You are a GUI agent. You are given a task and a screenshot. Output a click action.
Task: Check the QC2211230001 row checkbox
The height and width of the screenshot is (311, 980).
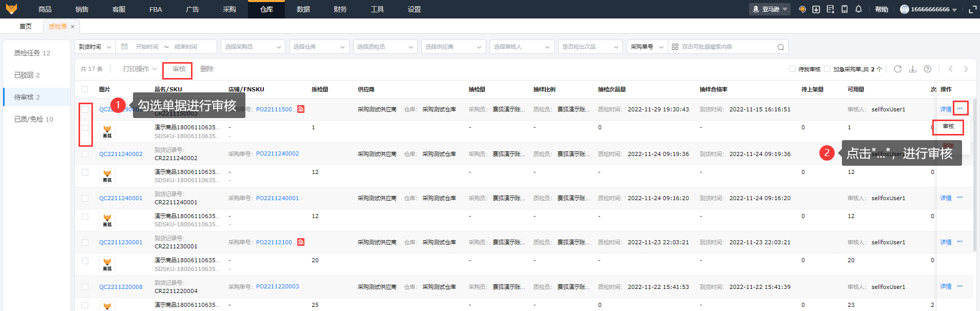point(85,242)
